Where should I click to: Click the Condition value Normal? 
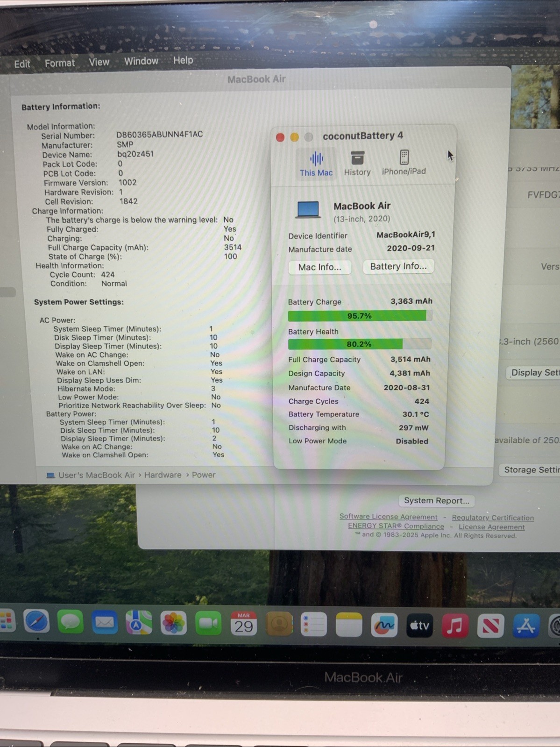114,284
